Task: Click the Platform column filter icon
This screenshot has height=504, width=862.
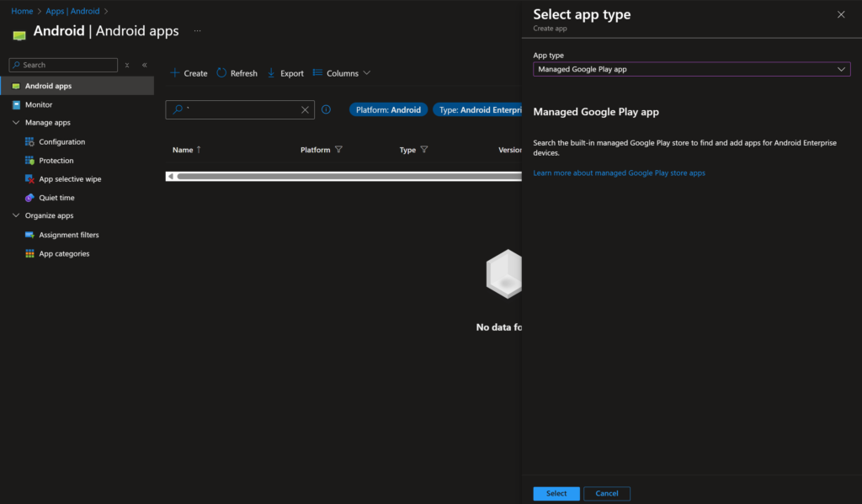Action: (x=338, y=150)
